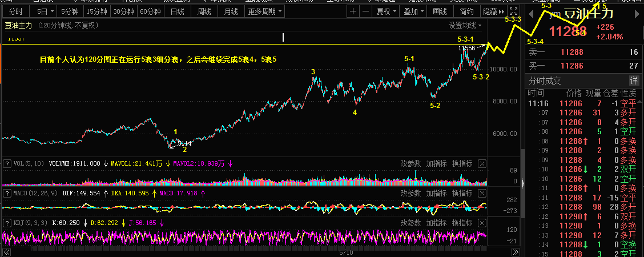The width and height of the screenshot is (644, 257).
Task: Click the trade row with volume 31
Action: [x=583, y=113]
